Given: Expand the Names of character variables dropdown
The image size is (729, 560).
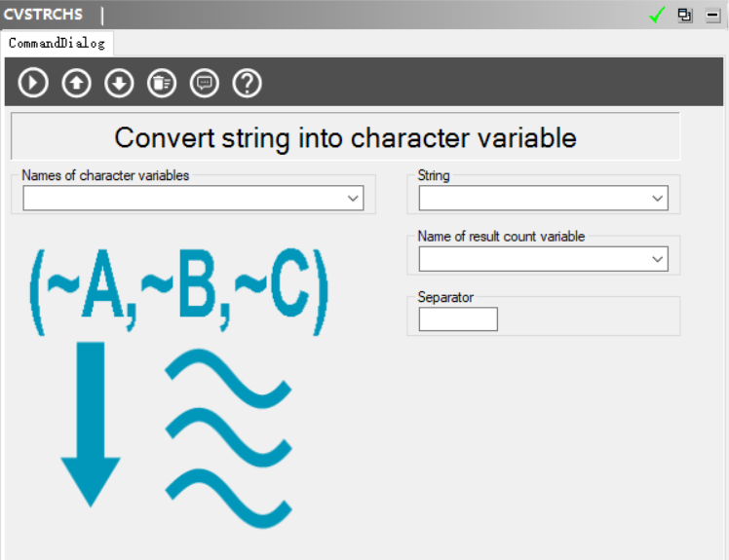Looking at the screenshot, I should 353,199.
